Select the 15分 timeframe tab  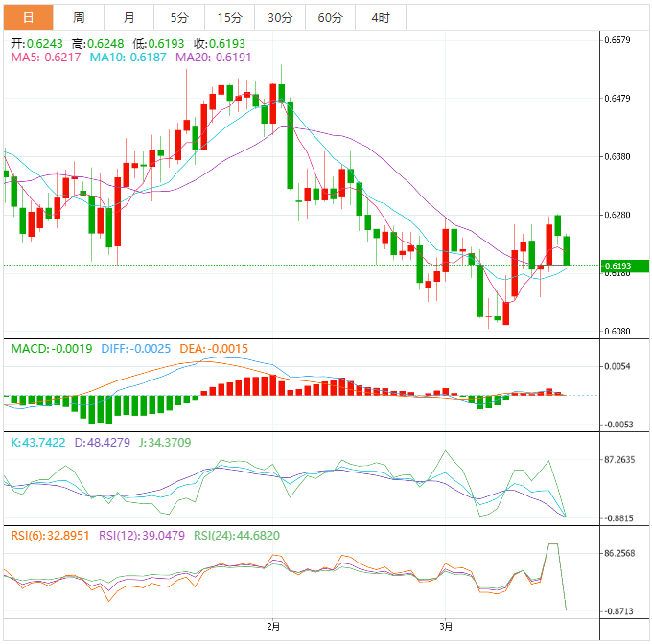point(229,17)
